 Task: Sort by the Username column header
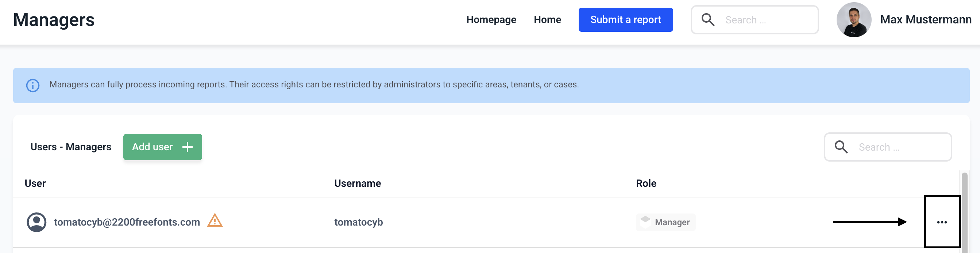[357, 183]
